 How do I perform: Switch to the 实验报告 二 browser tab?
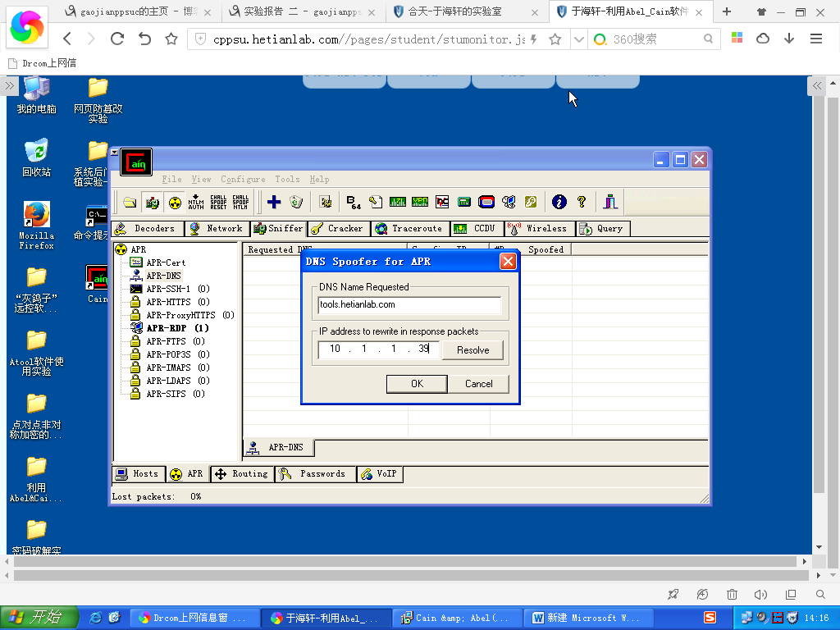(302, 11)
